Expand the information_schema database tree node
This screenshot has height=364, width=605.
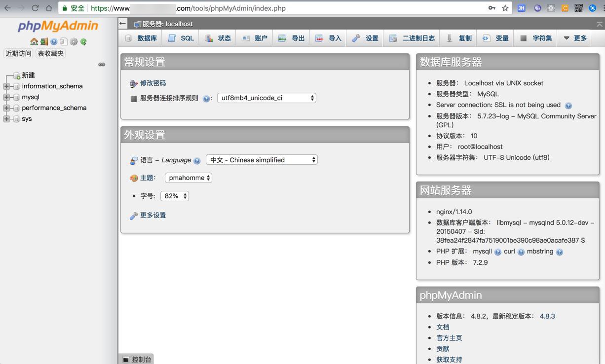6,86
